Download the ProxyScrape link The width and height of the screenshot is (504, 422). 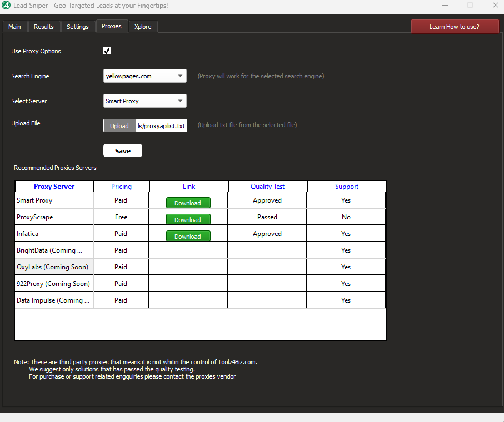pos(188,220)
